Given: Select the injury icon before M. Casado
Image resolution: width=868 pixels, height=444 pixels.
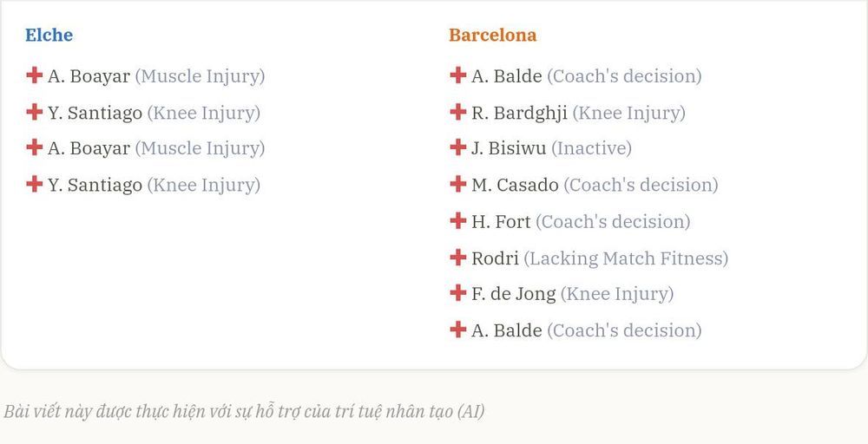Looking at the screenshot, I should 457,184.
